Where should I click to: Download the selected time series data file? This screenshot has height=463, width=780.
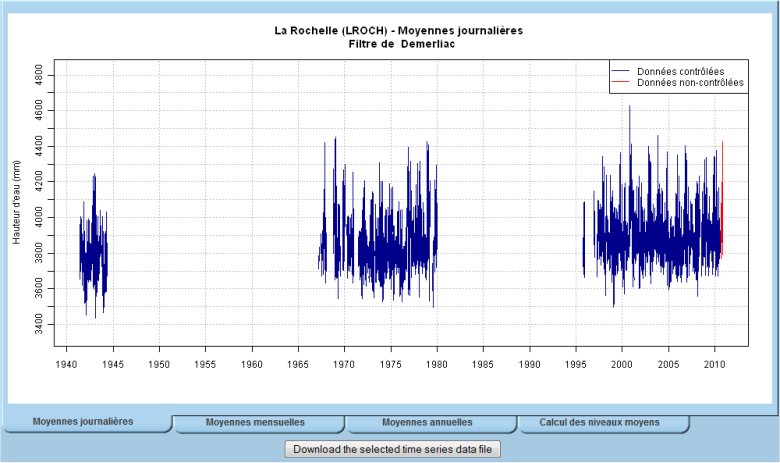tap(392, 449)
